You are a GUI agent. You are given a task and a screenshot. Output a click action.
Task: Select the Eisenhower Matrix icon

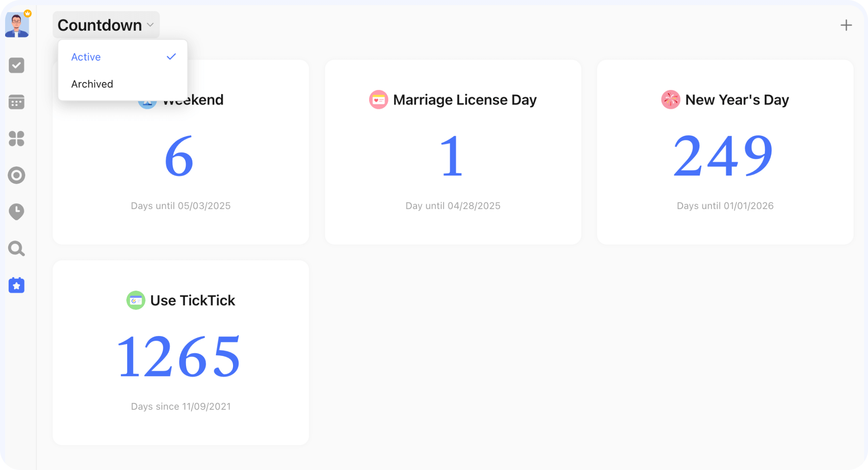(17, 139)
